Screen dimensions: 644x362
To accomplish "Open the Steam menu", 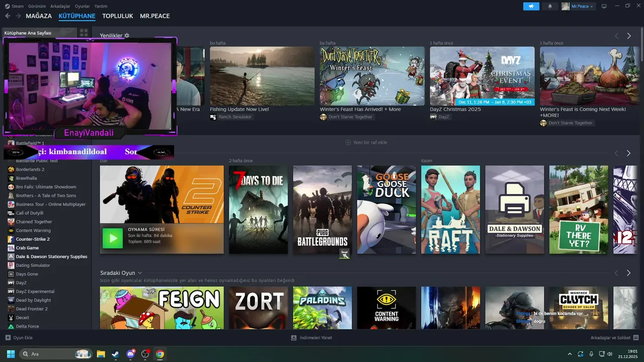I will point(18,7).
